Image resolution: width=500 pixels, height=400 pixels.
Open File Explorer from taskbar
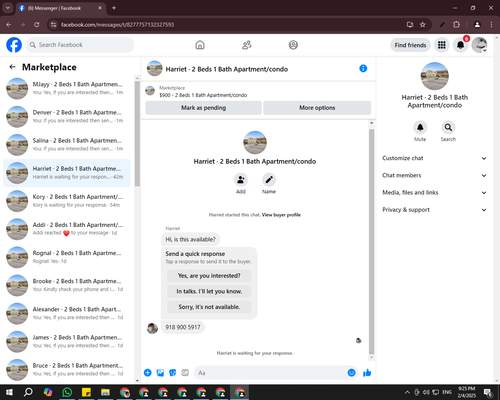click(x=105, y=392)
